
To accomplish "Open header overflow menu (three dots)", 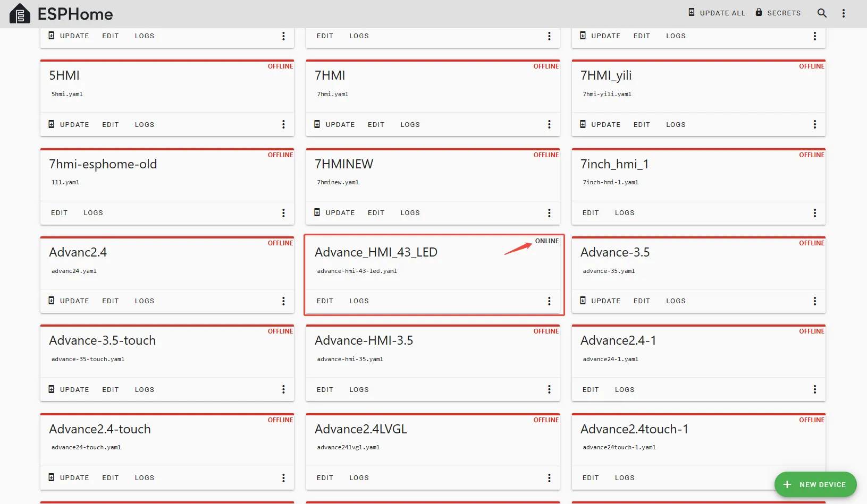I will click(844, 13).
